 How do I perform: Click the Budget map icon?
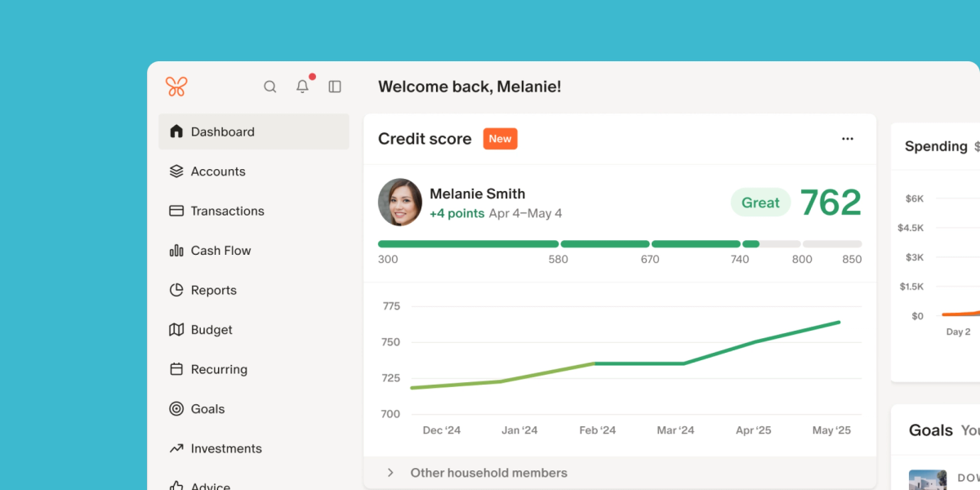click(176, 330)
